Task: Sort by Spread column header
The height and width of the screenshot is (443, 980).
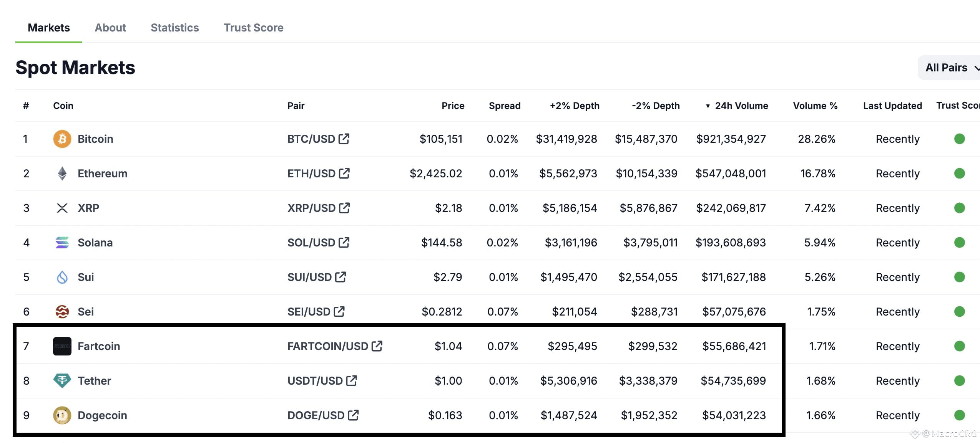Action: (505, 106)
